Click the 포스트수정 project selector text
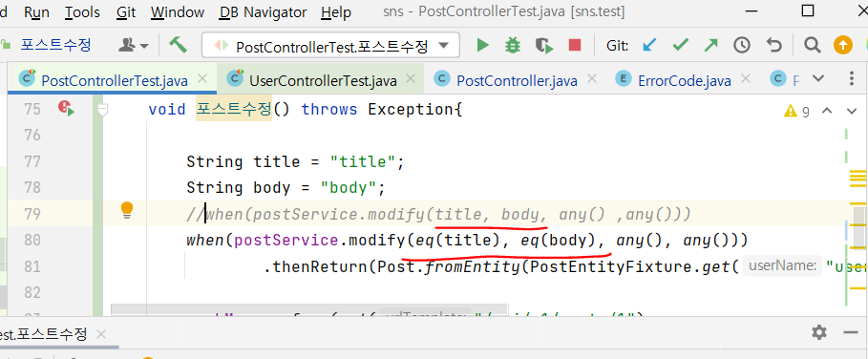This screenshot has width=868, height=359. 55,45
